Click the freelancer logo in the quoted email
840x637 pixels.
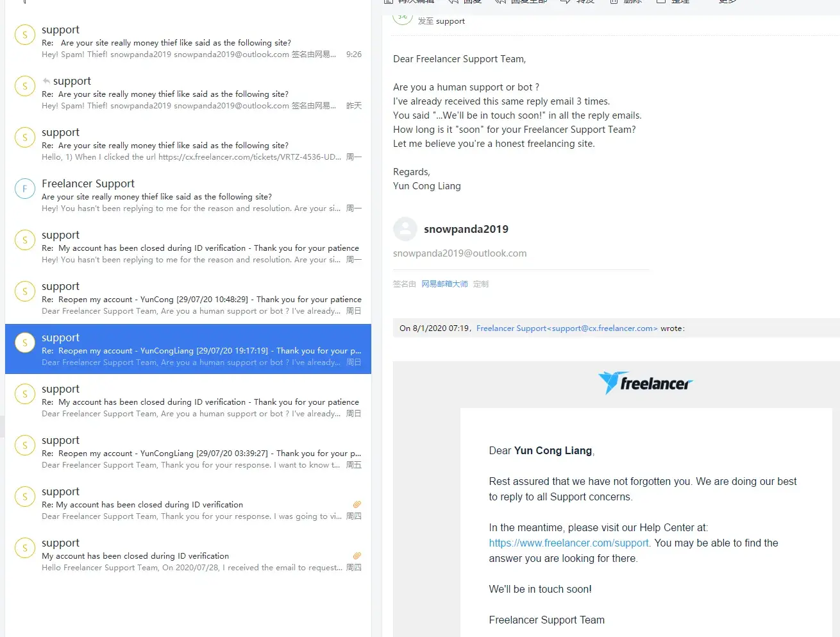click(x=646, y=383)
